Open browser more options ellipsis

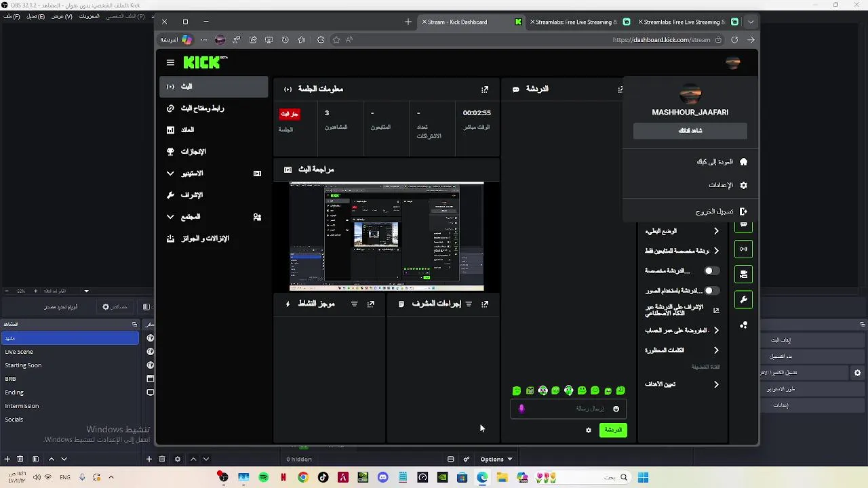203,40
